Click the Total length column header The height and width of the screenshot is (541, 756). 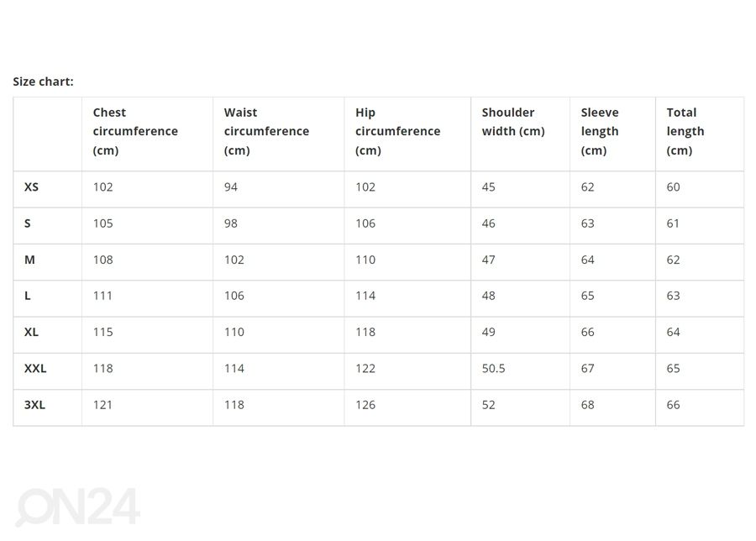(685, 131)
